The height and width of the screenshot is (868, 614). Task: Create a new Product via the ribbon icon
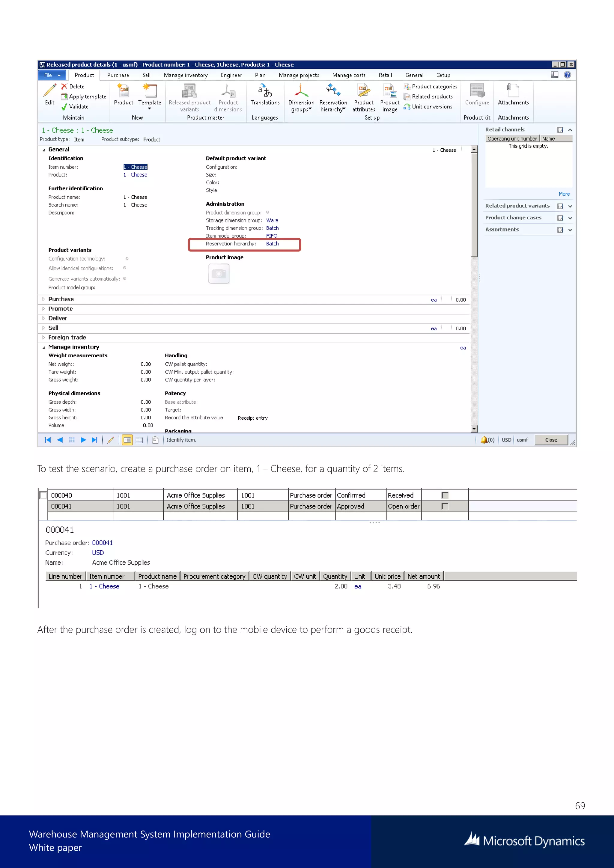click(124, 90)
